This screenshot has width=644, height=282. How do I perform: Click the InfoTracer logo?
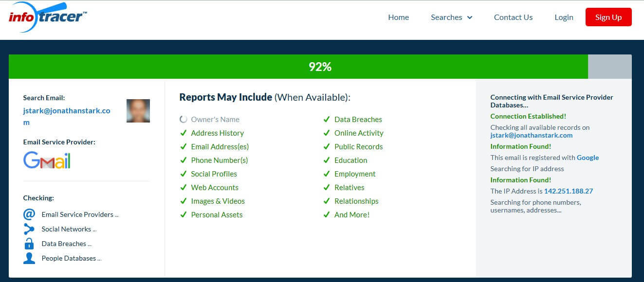46,17
